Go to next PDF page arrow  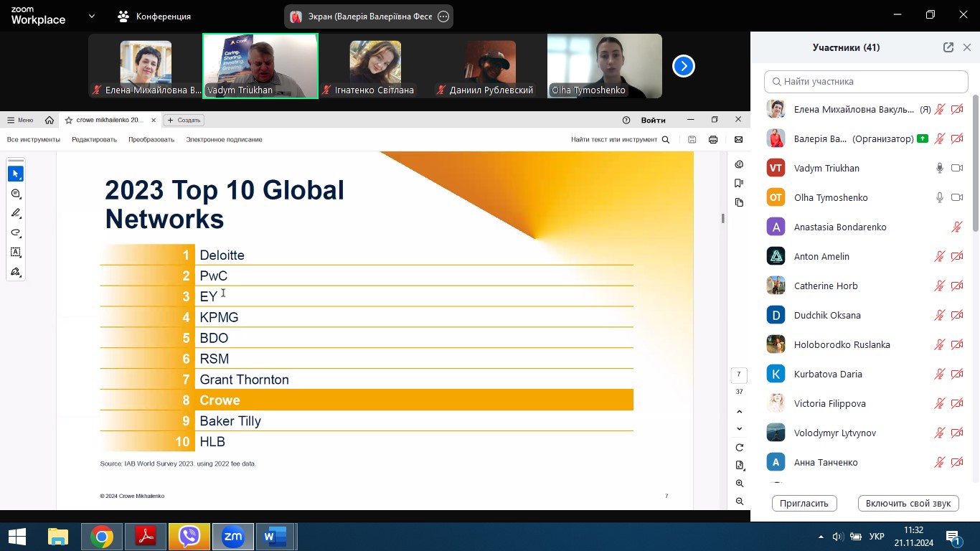click(740, 429)
